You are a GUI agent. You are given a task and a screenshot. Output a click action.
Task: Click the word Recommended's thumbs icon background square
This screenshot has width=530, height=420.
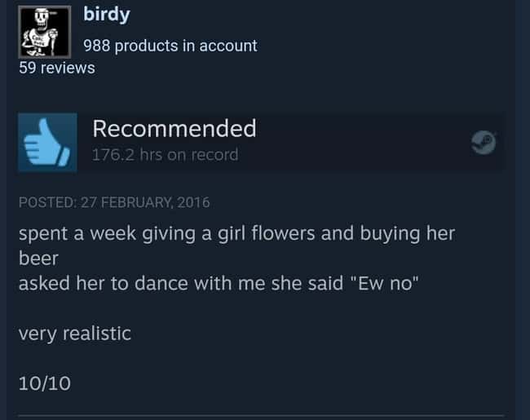point(47,143)
